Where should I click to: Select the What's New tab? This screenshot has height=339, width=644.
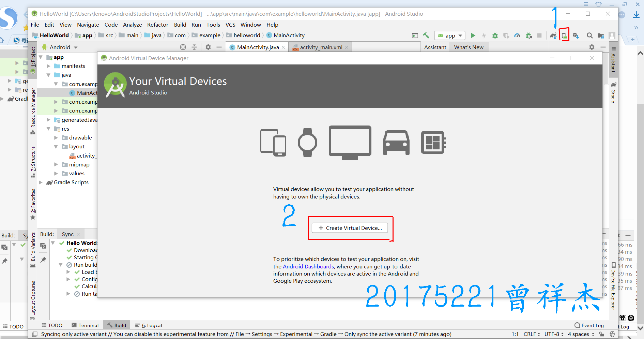(x=469, y=47)
